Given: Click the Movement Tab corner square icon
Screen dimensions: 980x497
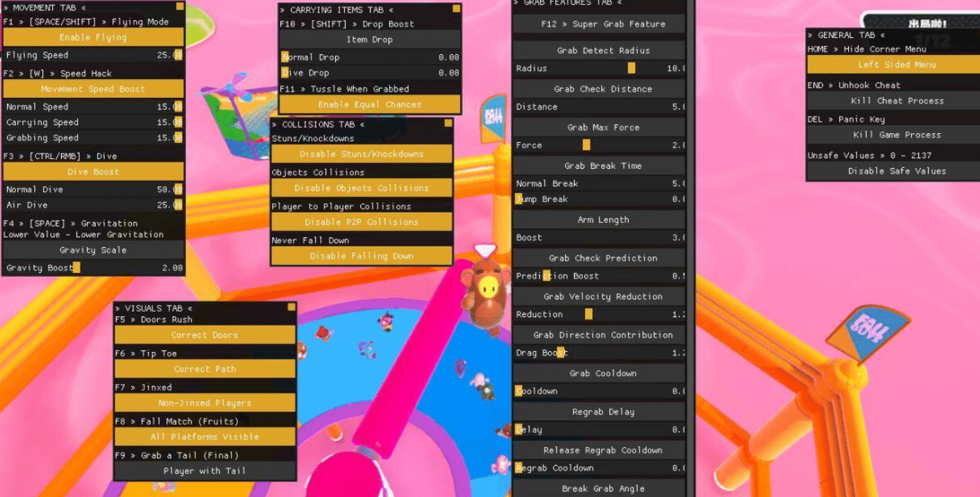Looking at the screenshot, I should coord(180,6).
